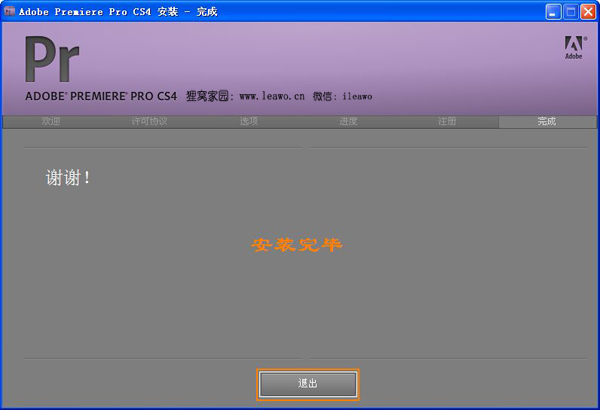Image resolution: width=600 pixels, height=410 pixels.
Task: Select the 进度 step tab
Action: 348,121
